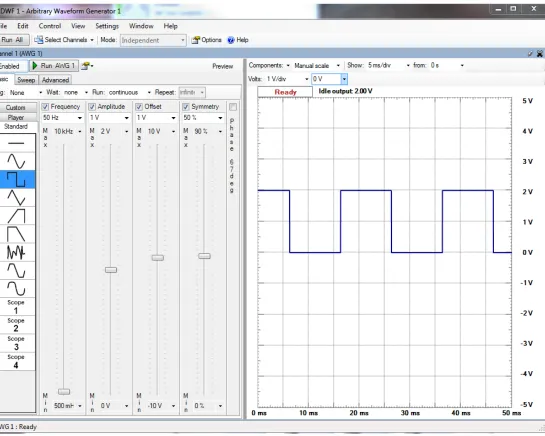Select the last sine-type waveform above Scope 1
The height and width of the screenshot is (436, 545).
(16, 289)
